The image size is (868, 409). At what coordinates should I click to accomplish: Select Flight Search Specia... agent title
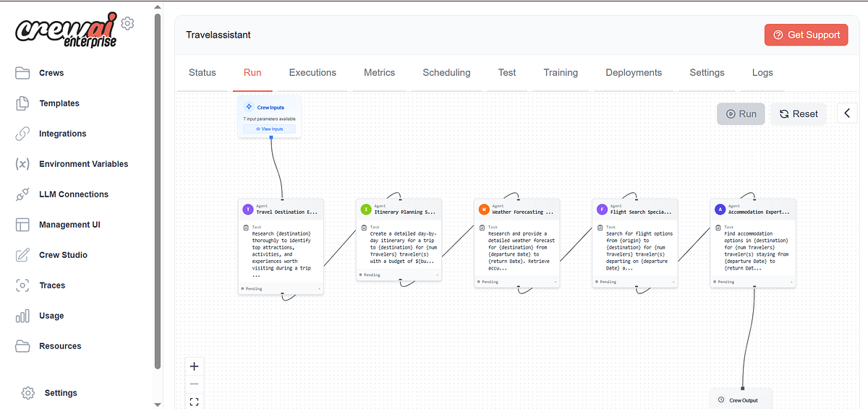pyautogui.click(x=641, y=212)
